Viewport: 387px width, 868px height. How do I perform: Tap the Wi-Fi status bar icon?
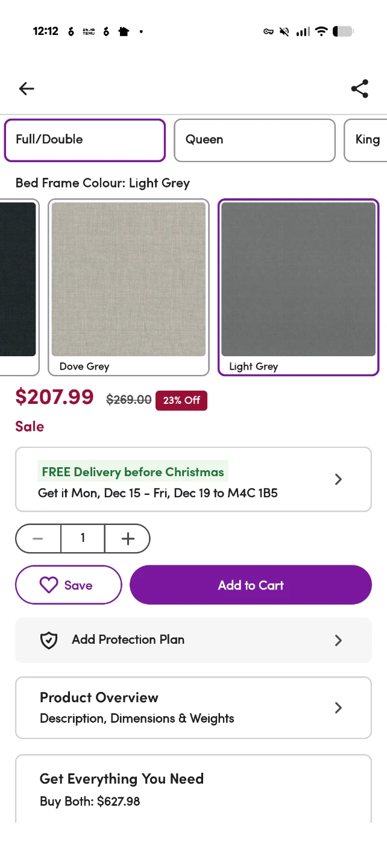coord(321,31)
